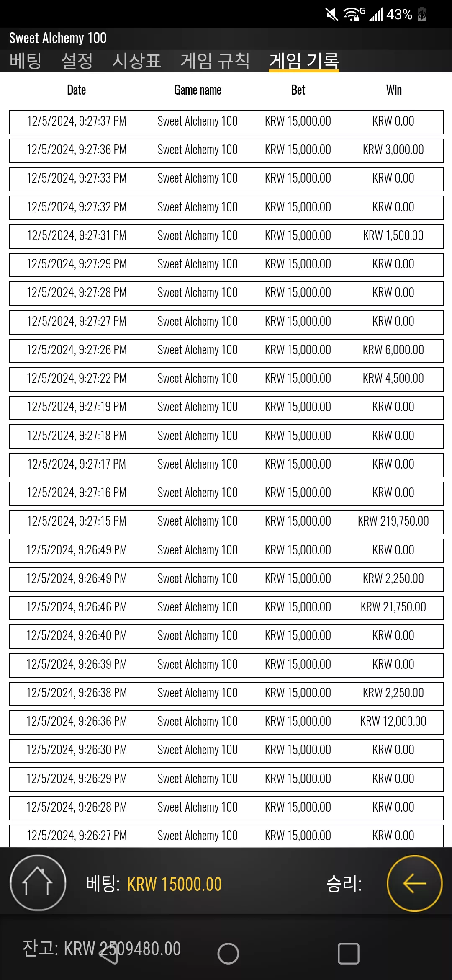452x980 pixels.
Task: Tap the Android back triangle button
Action: (x=109, y=954)
